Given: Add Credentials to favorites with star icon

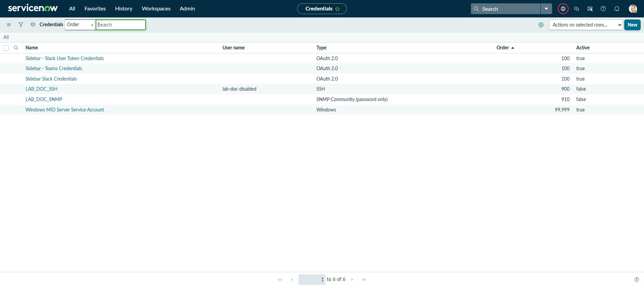Looking at the screenshot, I should coord(337,9).
